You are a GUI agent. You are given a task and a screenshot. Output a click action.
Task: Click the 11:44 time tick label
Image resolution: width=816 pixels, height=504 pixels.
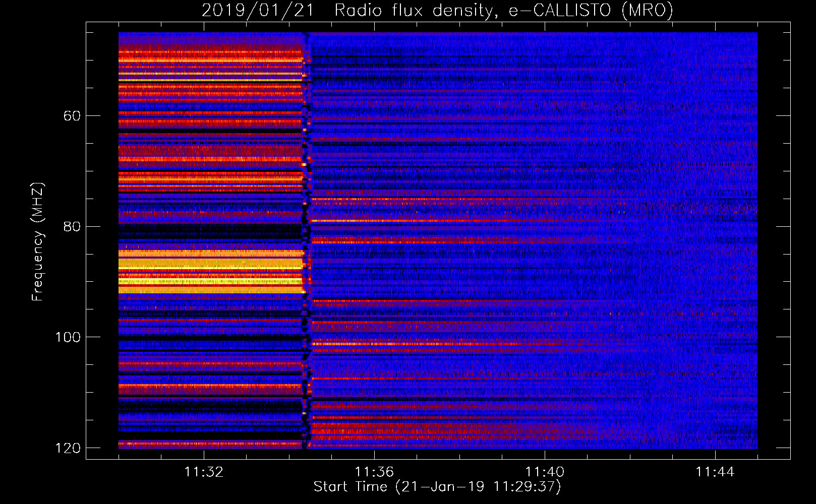[x=715, y=472]
